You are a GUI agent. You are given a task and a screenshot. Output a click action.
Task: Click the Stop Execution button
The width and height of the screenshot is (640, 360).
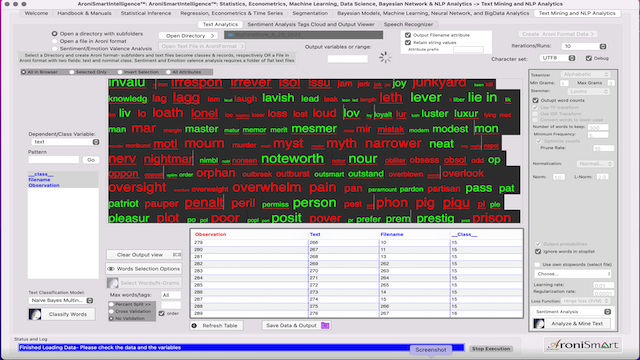point(491,349)
